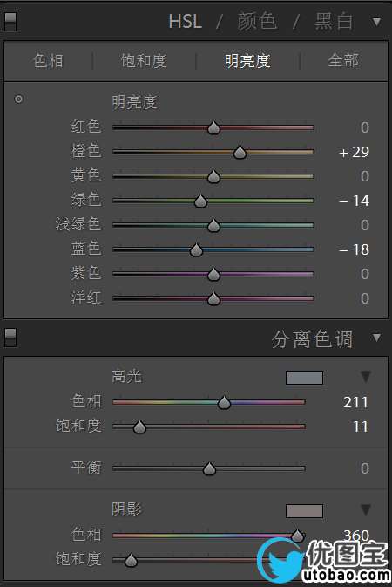Select the 明亮度 tab
The image size is (392, 587).
point(247,61)
